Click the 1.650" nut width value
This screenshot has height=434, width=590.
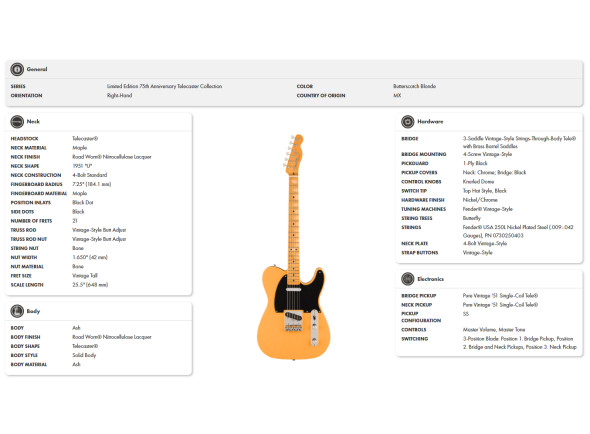tap(90, 257)
